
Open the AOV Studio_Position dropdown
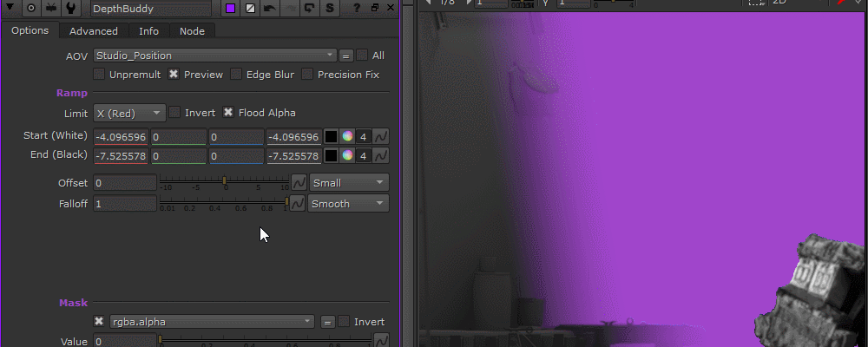(x=214, y=56)
